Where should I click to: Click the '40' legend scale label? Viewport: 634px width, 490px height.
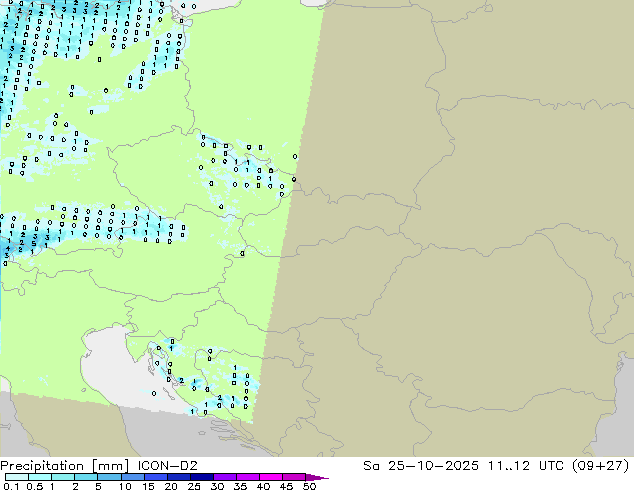263,486
